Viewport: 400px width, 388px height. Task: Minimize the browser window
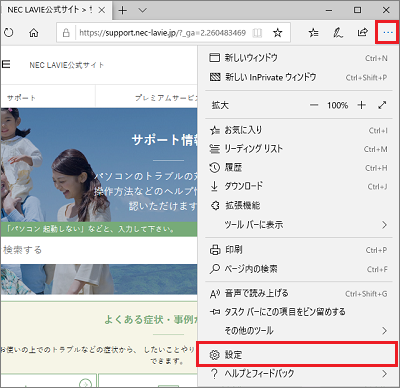329,10
